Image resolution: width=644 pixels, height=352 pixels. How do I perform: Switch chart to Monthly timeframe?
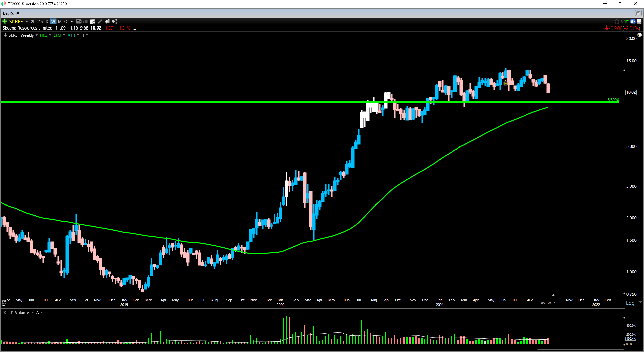60,21
